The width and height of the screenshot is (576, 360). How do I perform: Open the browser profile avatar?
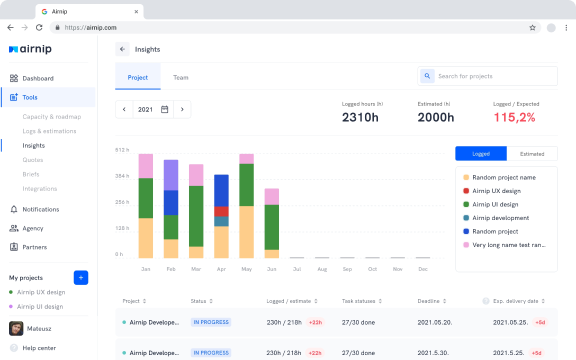click(551, 28)
